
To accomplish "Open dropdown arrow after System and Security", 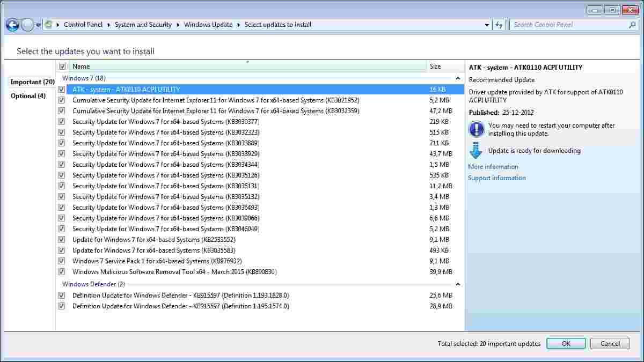I will [x=178, y=25].
